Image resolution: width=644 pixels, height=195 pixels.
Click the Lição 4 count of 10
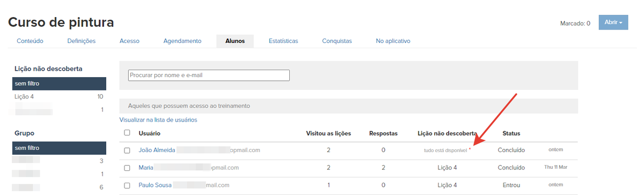100,96
